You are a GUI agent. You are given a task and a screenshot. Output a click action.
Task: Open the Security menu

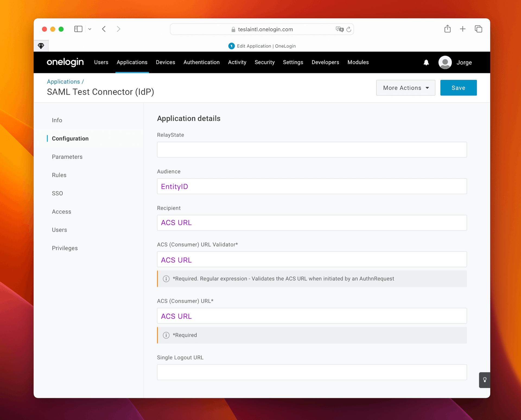(x=264, y=62)
